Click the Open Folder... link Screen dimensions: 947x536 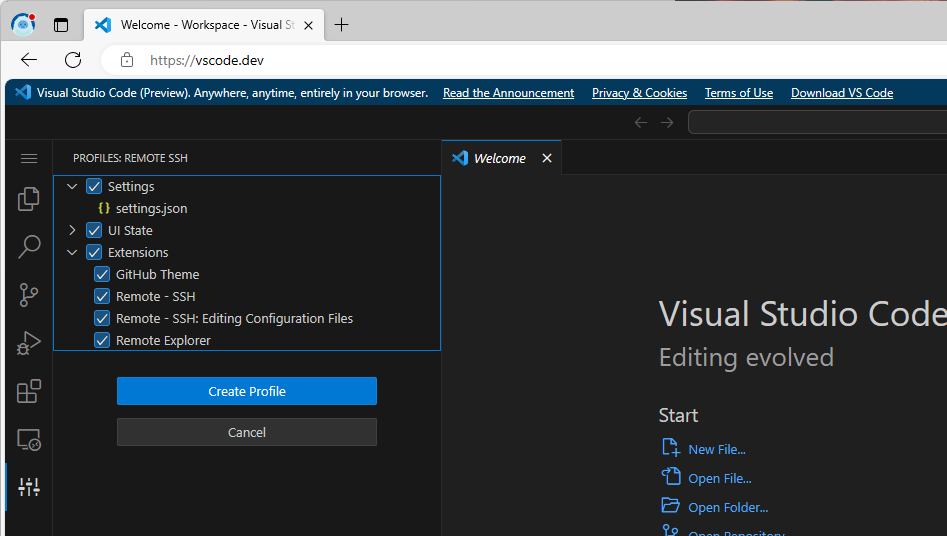pyautogui.click(x=728, y=508)
